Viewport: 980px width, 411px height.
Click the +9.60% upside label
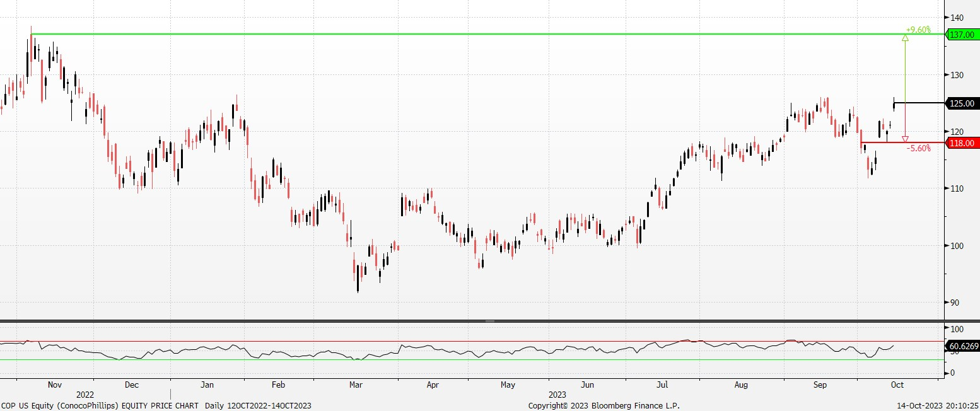pyautogui.click(x=918, y=30)
